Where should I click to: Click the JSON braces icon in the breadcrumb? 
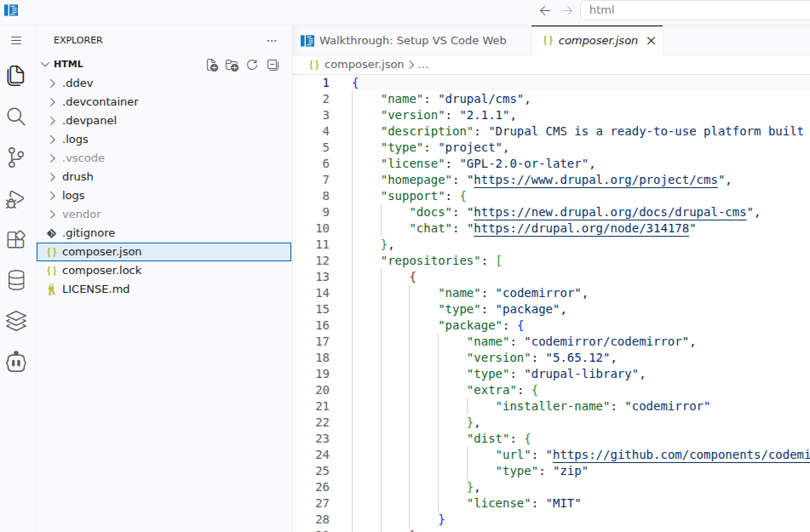(313, 65)
